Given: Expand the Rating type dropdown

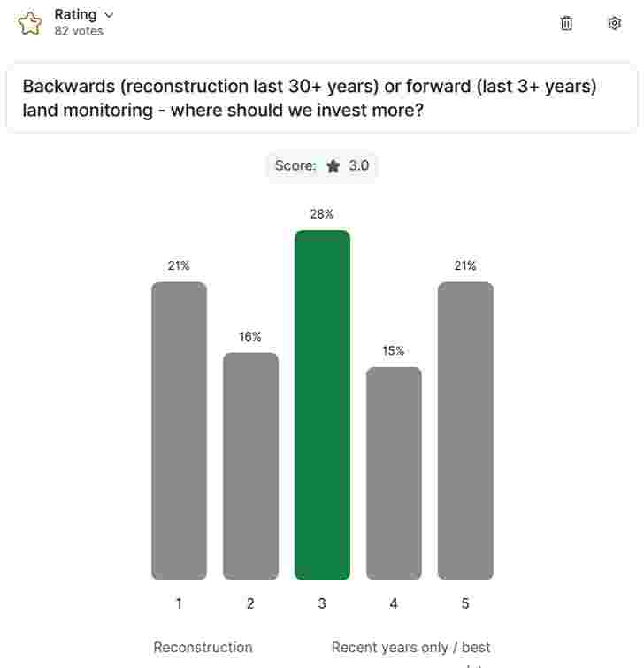Looking at the screenshot, I should [x=109, y=15].
